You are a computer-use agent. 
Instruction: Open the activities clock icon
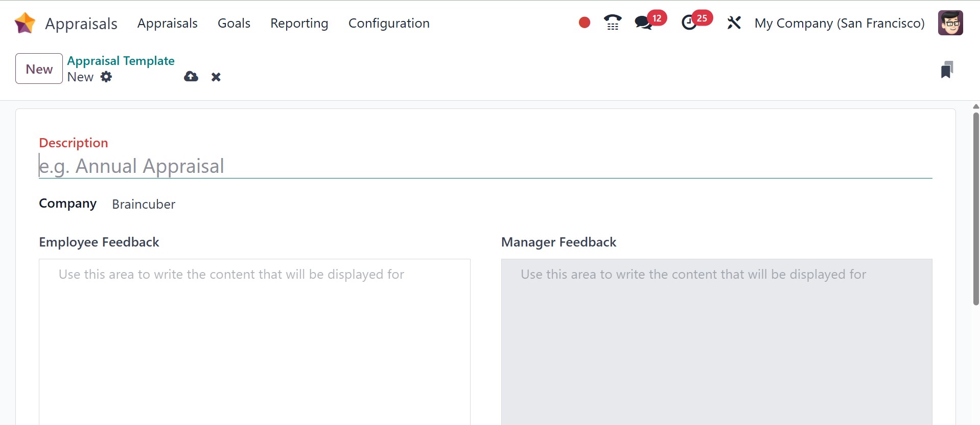pos(689,23)
